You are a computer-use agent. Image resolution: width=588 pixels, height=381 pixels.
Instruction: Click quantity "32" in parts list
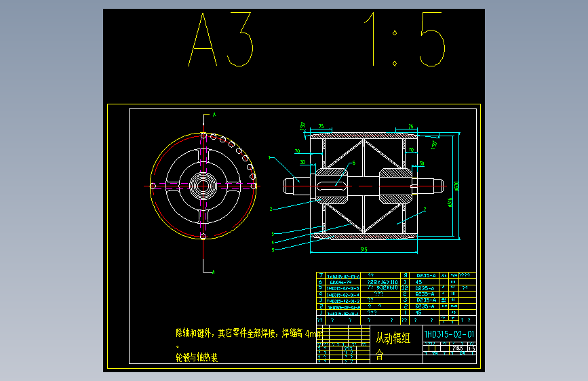click(405, 288)
